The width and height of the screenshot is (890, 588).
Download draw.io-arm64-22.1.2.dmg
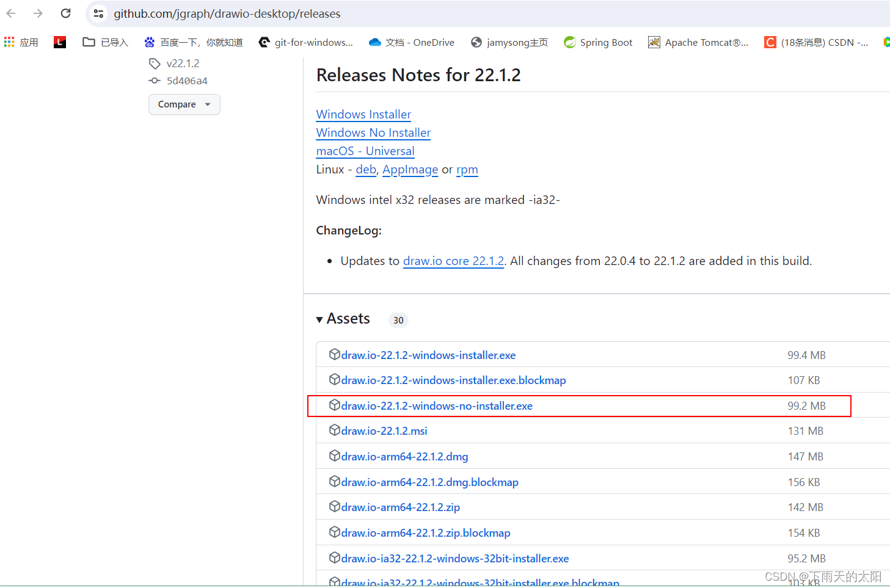[404, 457]
